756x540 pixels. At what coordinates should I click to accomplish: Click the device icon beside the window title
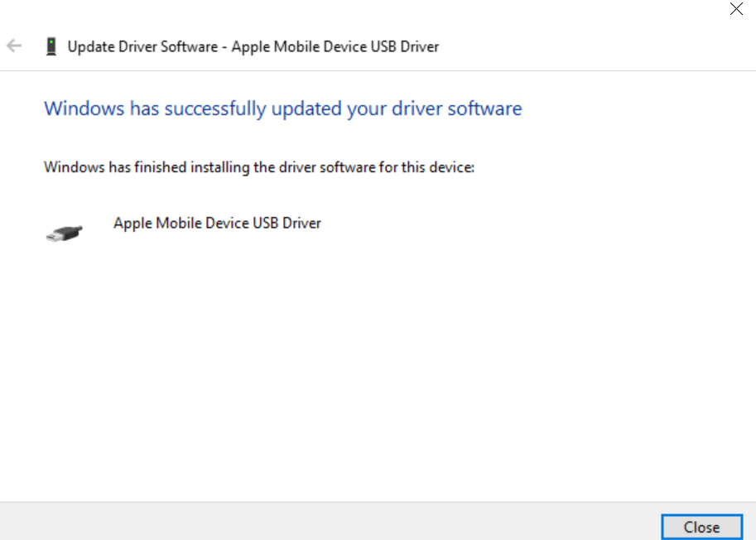[51, 46]
